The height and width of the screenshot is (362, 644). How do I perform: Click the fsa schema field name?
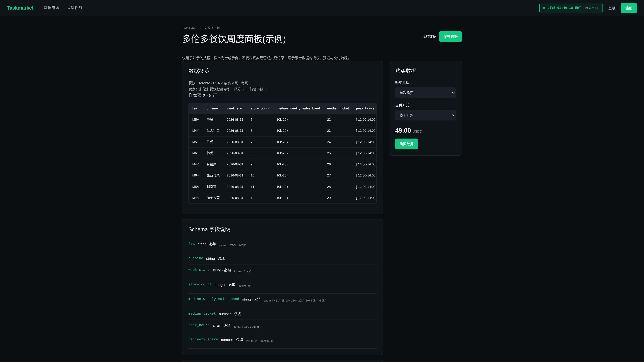click(192, 244)
